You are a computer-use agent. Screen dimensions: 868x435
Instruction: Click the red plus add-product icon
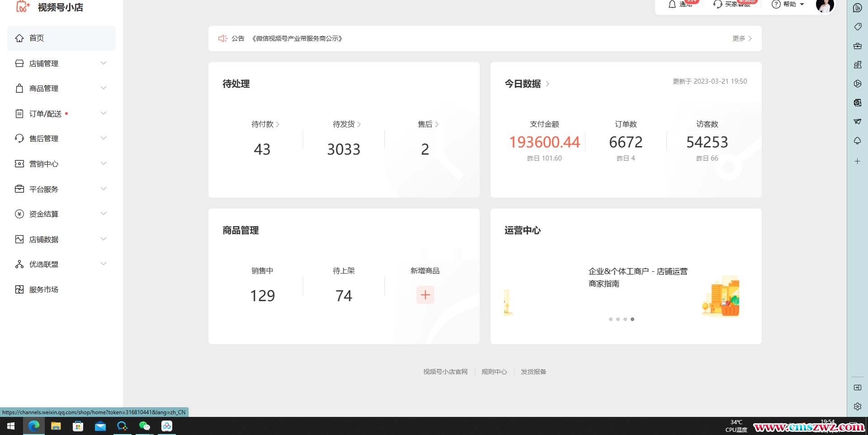click(425, 295)
